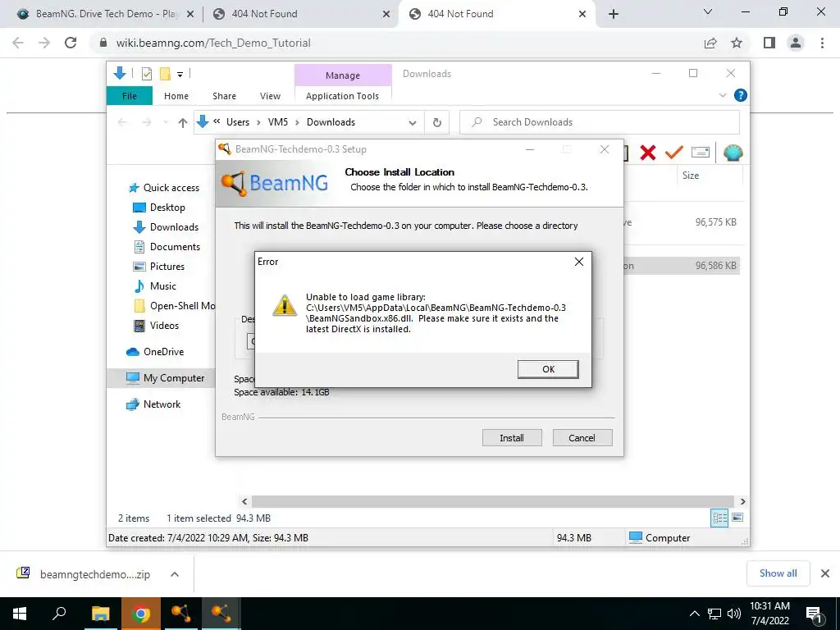The image size is (840, 630).
Task: Click the card-shaped toolbar icon in Explorer
Action: (701, 153)
